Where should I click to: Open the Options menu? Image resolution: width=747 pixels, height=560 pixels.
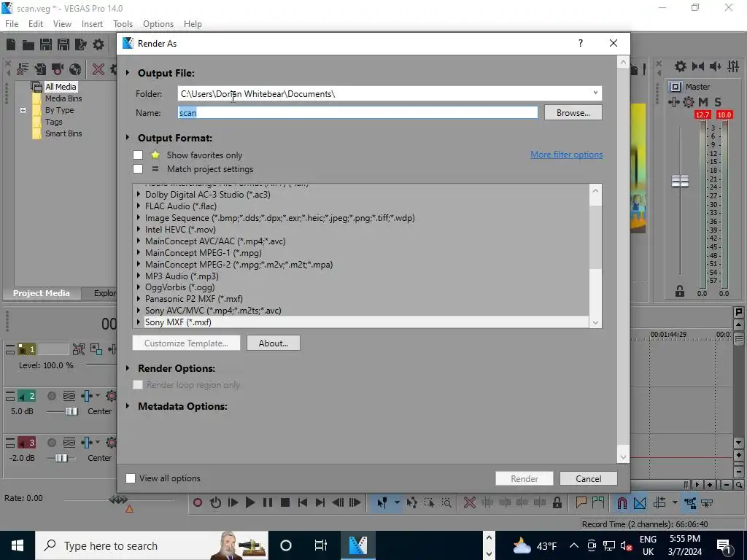tap(158, 24)
